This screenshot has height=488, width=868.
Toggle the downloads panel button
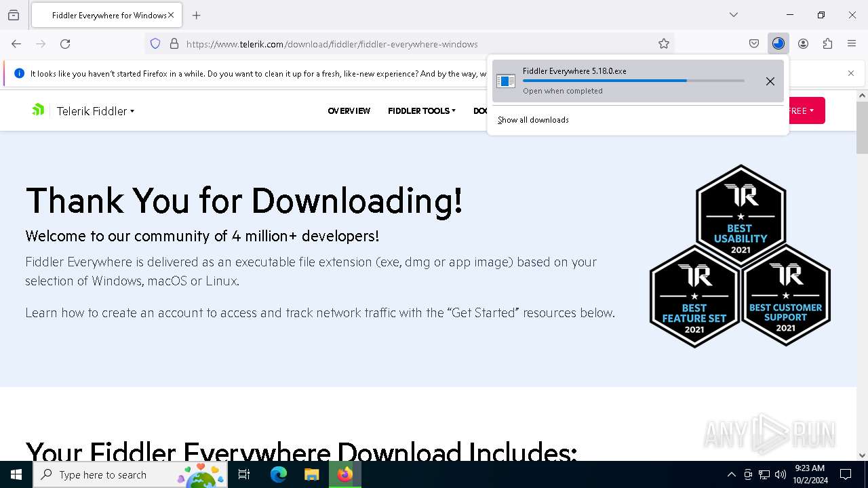click(778, 43)
